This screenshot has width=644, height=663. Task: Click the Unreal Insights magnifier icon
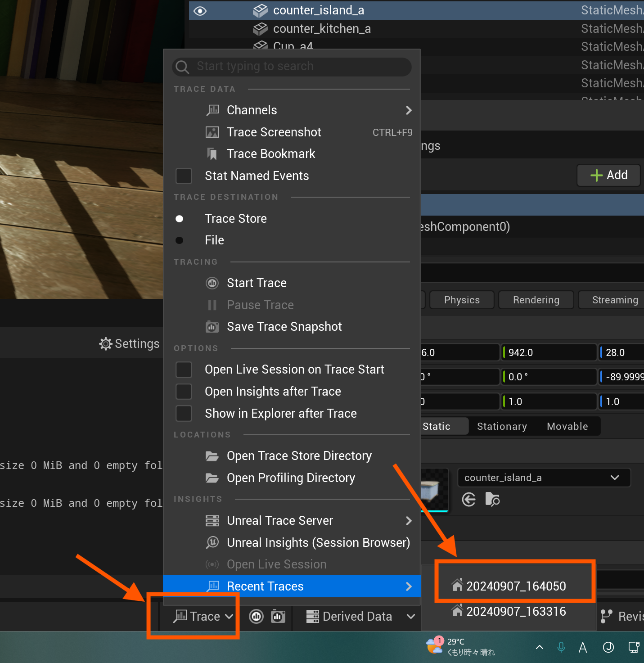tap(212, 542)
